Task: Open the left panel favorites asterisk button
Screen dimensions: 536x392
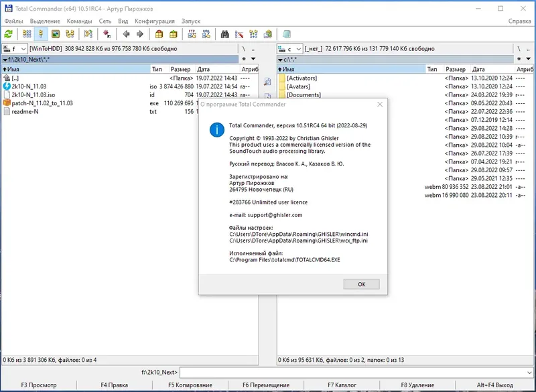Action: point(244,59)
